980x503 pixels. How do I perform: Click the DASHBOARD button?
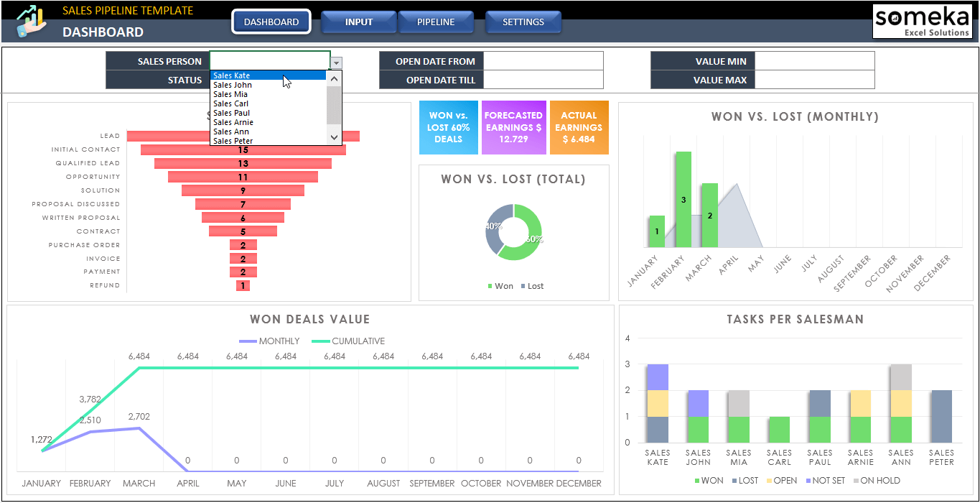click(x=271, y=22)
